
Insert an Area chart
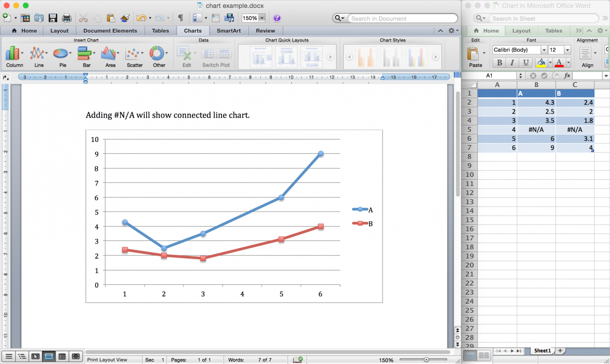point(109,55)
